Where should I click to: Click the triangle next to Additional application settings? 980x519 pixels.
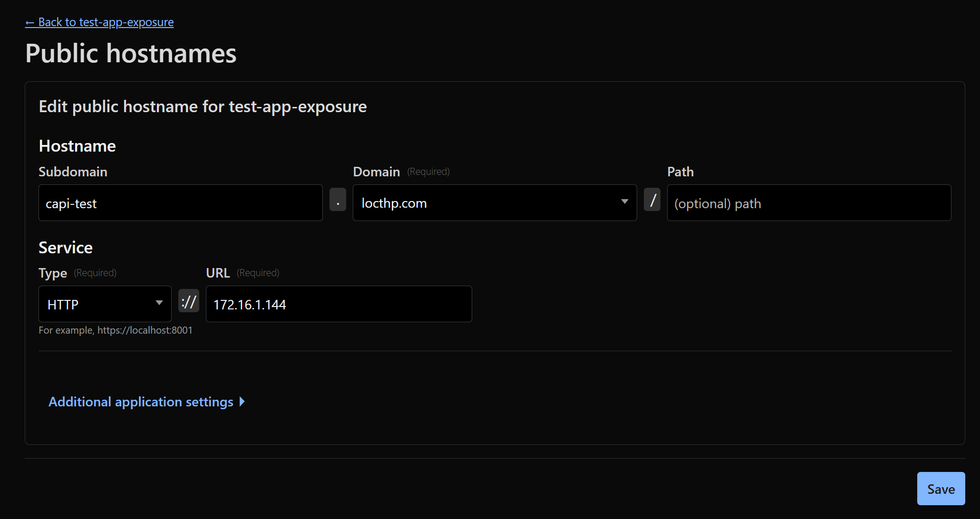242,402
